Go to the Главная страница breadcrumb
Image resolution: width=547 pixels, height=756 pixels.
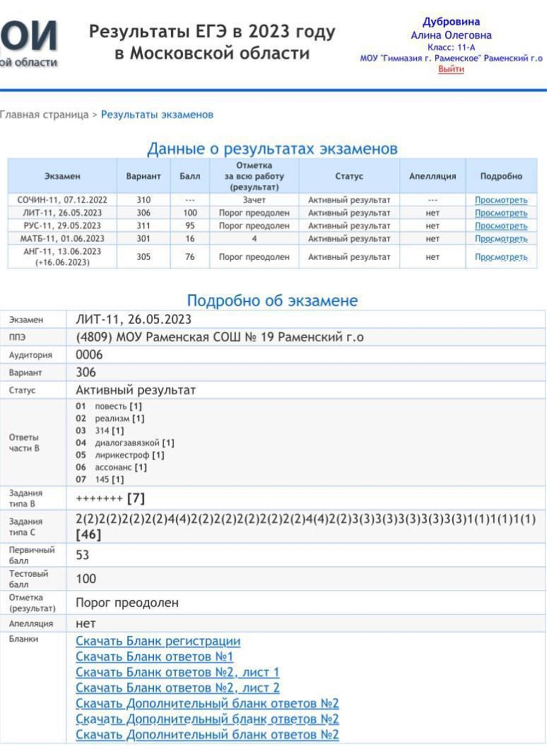click(44, 115)
